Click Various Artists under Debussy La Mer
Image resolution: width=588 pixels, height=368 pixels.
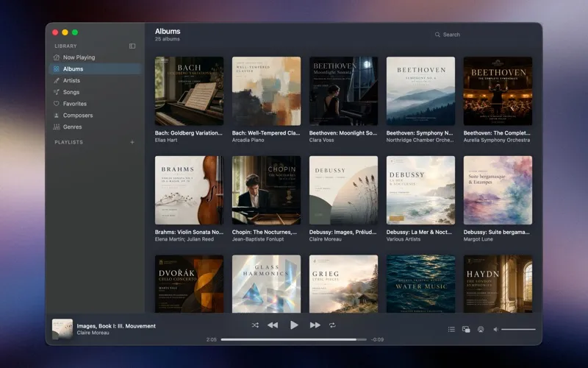[404, 239]
